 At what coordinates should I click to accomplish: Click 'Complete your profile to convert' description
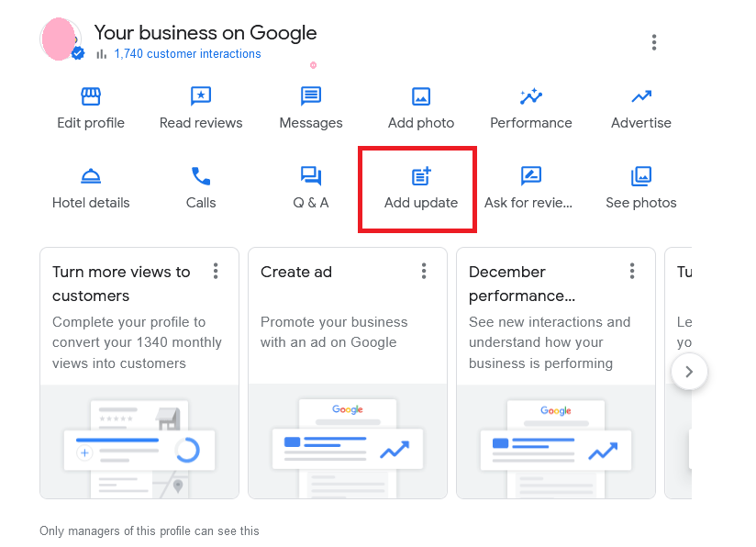pyautogui.click(x=137, y=342)
